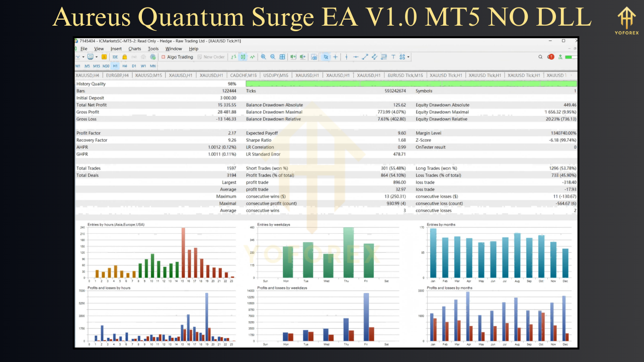Expand the chart profiles dropdown
This screenshot has width=644, height=362.
coord(96,57)
